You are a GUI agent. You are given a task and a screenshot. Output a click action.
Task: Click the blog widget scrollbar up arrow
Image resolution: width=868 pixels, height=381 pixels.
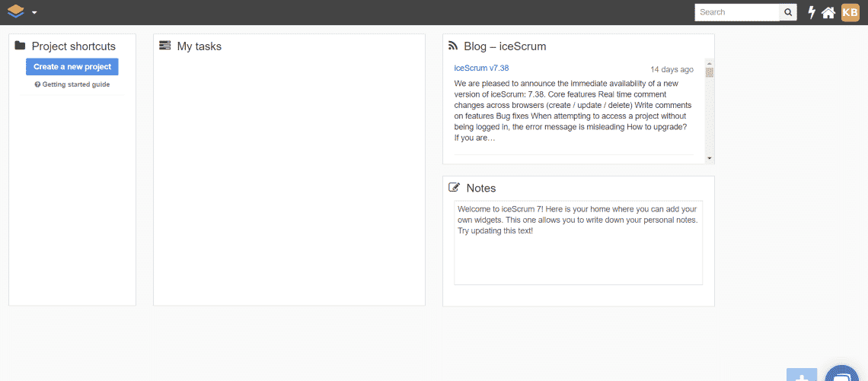pos(709,62)
